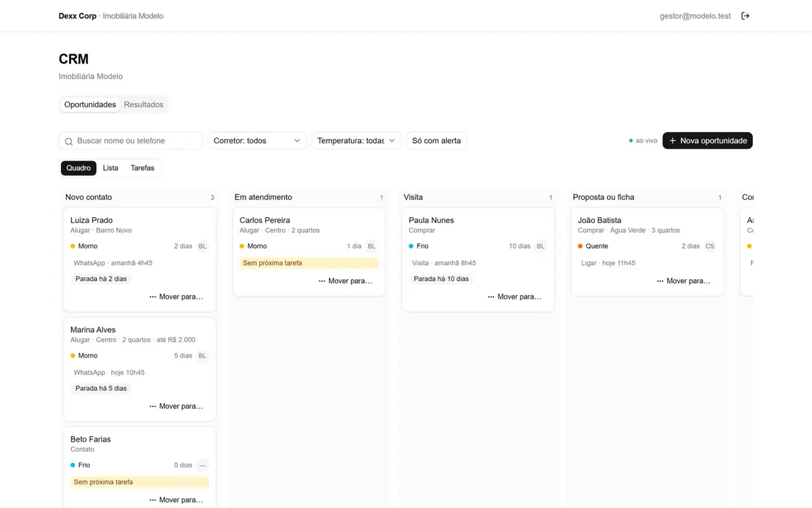Click the Em atendimento column header

(x=263, y=197)
